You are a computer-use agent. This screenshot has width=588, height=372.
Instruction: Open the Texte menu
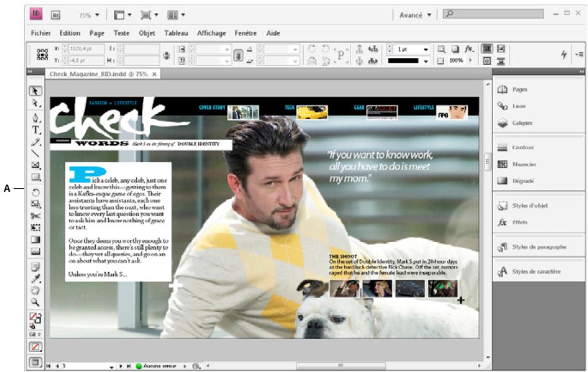[122, 33]
